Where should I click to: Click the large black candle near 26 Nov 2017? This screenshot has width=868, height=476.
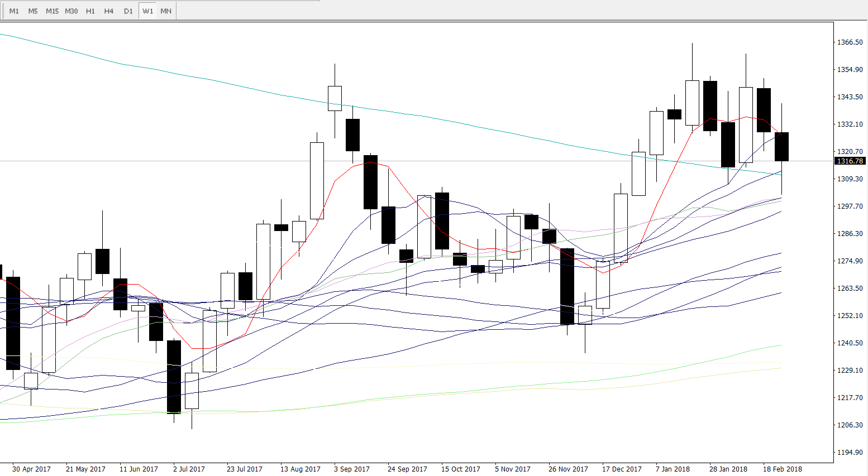(567, 286)
